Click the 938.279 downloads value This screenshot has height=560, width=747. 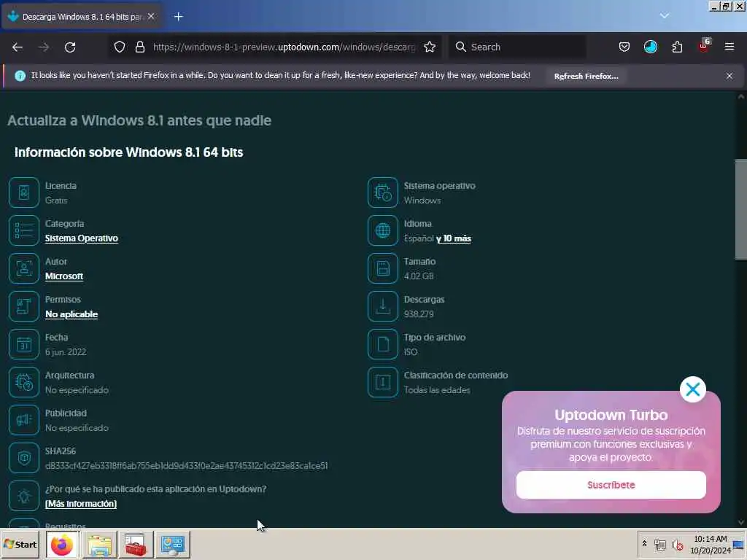[x=419, y=314]
